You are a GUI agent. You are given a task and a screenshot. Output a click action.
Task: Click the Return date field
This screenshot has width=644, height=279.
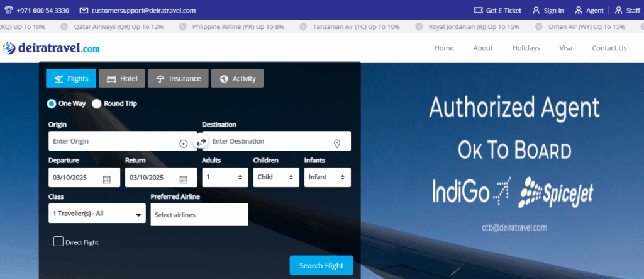[161, 178]
